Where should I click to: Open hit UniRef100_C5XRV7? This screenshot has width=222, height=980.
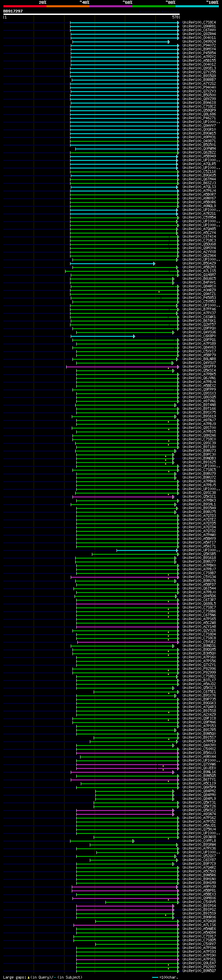click(x=199, y=944)
